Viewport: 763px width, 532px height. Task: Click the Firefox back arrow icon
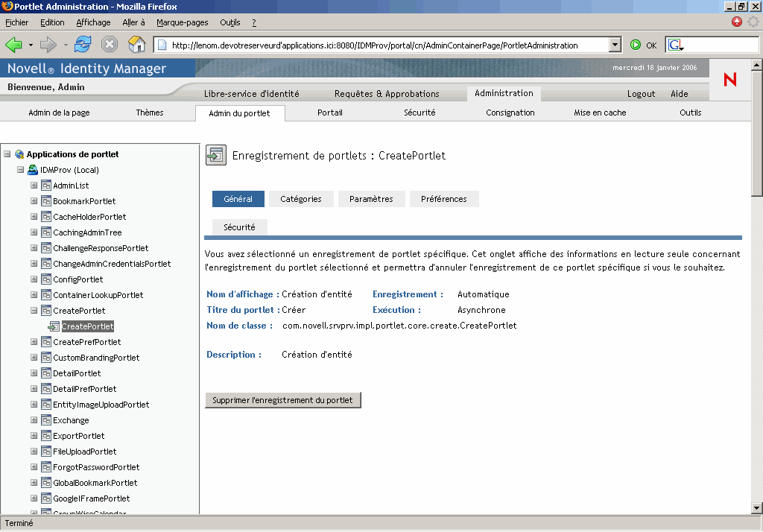(x=13, y=45)
